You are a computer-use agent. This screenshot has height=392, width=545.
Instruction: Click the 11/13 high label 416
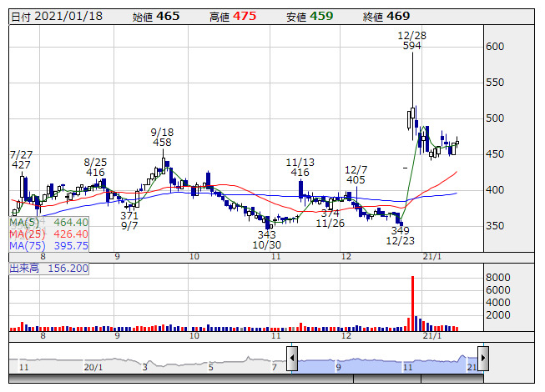(x=300, y=172)
